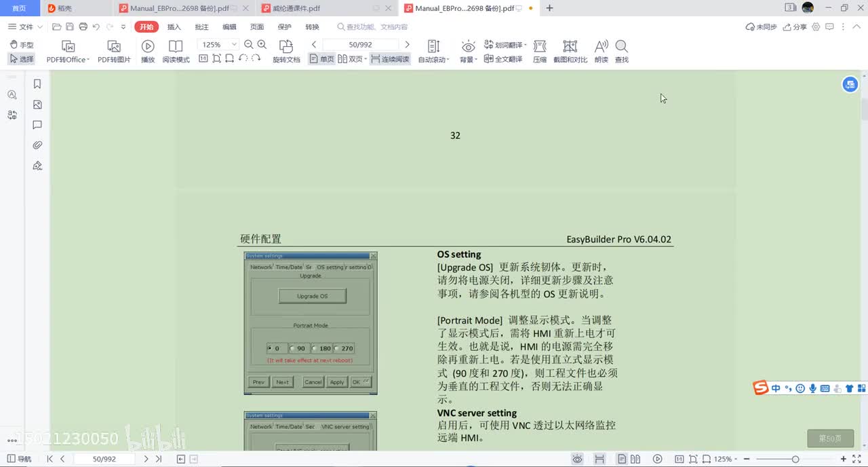Click the 查找功能、文档内容 search box
The height and width of the screenshot is (467, 868).
pyautogui.click(x=373, y=26)
